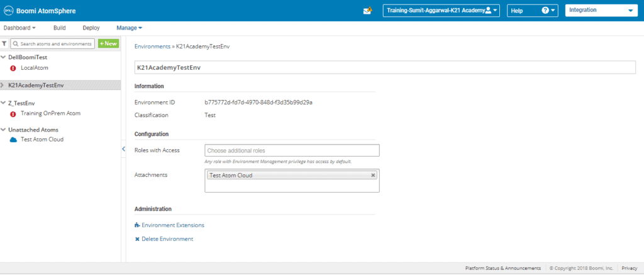Screen dimensions: 644x275
Task: Click the Help question mark icon
Action: (545, 11)
